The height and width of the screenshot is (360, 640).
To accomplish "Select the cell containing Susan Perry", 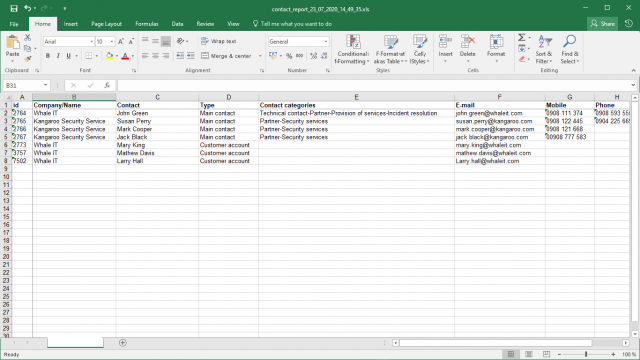I will (158, 121).
